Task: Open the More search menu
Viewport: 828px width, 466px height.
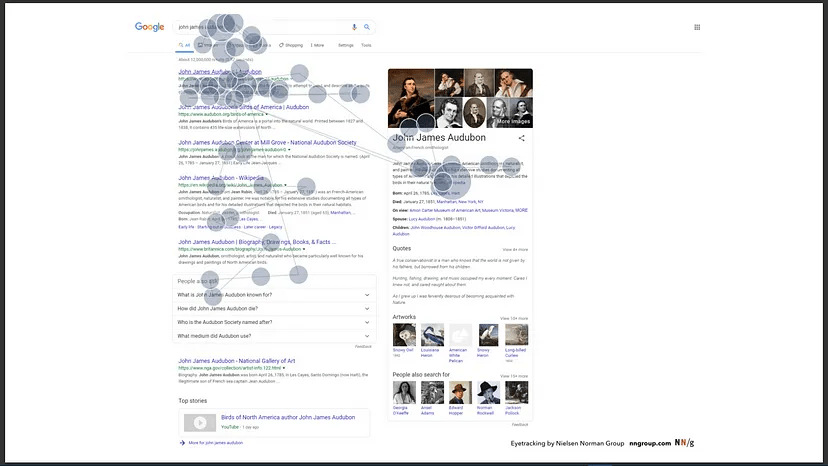Action: [317, 45]
